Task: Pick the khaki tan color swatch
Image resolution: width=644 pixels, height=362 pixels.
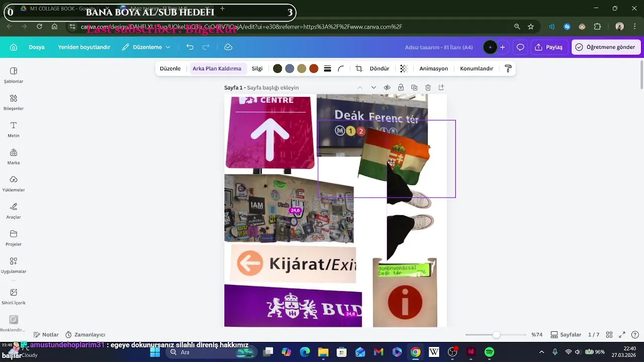Action: [x=302, y=68]
